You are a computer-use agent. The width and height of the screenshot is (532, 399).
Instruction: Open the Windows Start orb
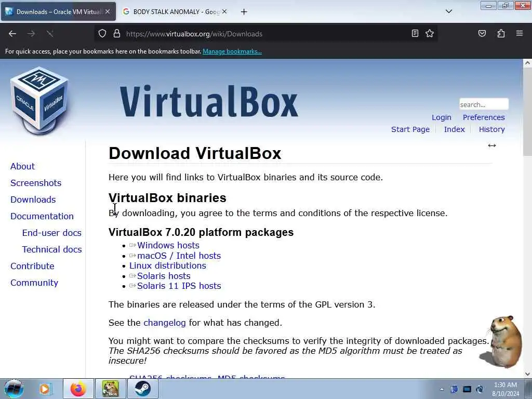pyautogui.click(x=14, y=389)
